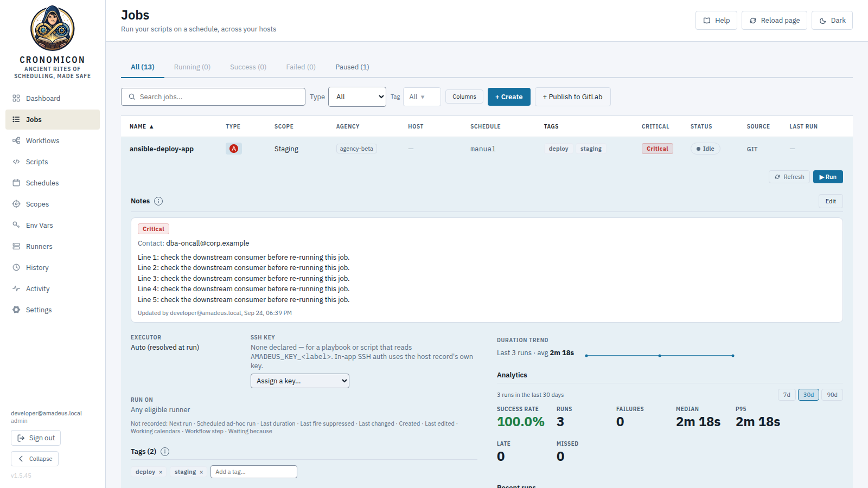Image resolution: width=868 pixels, height=488 pixels.
Task: Click the middle point on duration trend line
Action: point(660,356)
